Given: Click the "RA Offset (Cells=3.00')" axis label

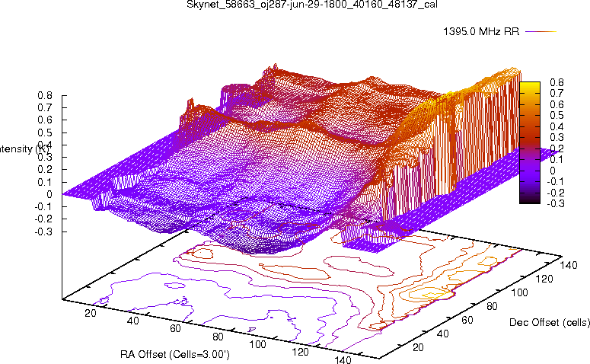Looking at the screenshot, I should [175, 354].
